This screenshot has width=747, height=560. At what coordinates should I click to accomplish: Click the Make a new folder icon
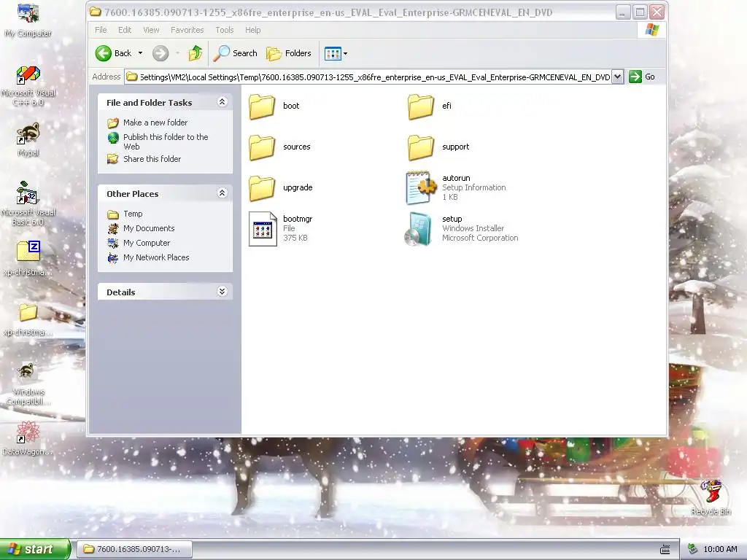[113, 122]
